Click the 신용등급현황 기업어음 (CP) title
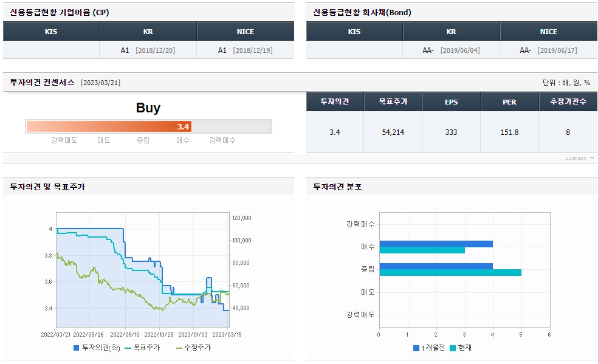The width and height of the screenshot is (598, 364). click(60, 12)
